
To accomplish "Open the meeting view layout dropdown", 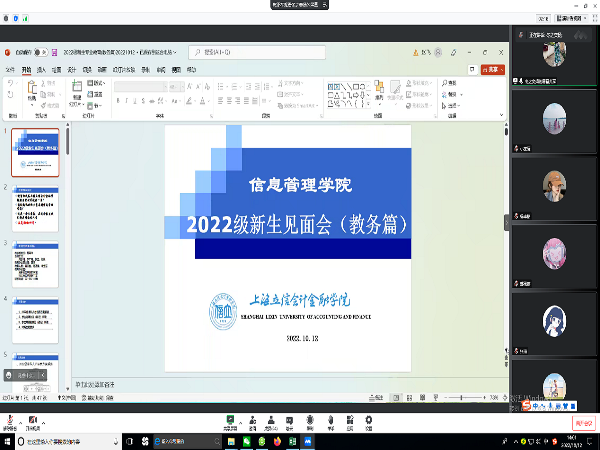I will 573,18.
